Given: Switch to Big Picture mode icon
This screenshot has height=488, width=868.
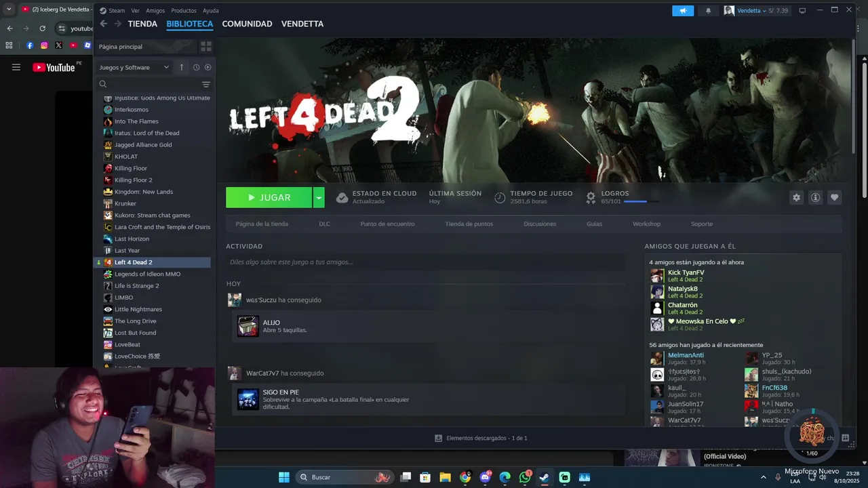Looking at the screenshot, I should click(x=802, y=10).
